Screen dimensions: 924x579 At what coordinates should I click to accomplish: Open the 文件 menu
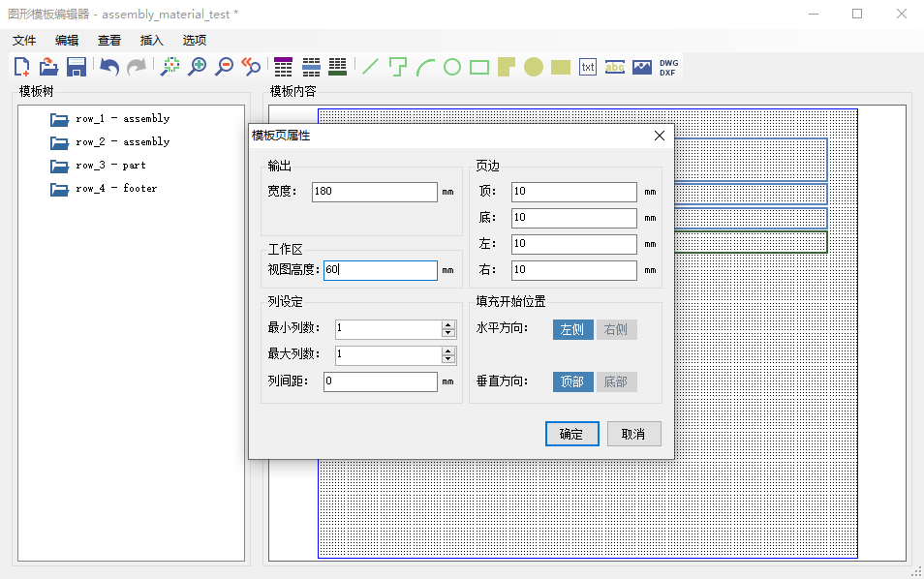[24, 40]
